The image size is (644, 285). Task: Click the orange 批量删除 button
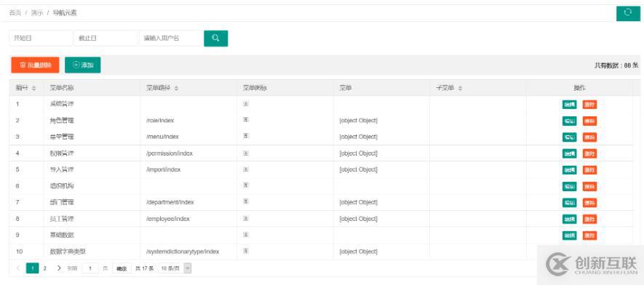pos(36,65)
